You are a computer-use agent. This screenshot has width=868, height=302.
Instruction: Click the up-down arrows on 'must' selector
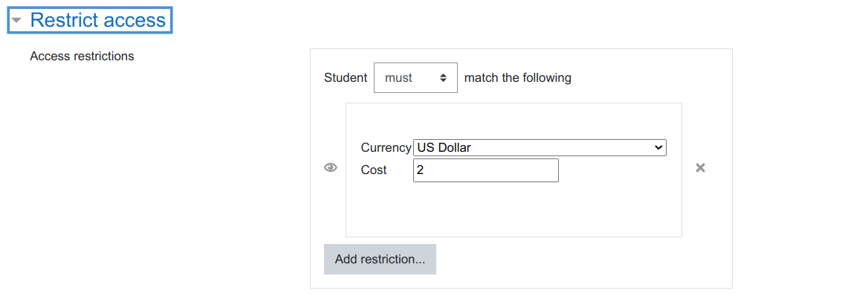[444, 77]
